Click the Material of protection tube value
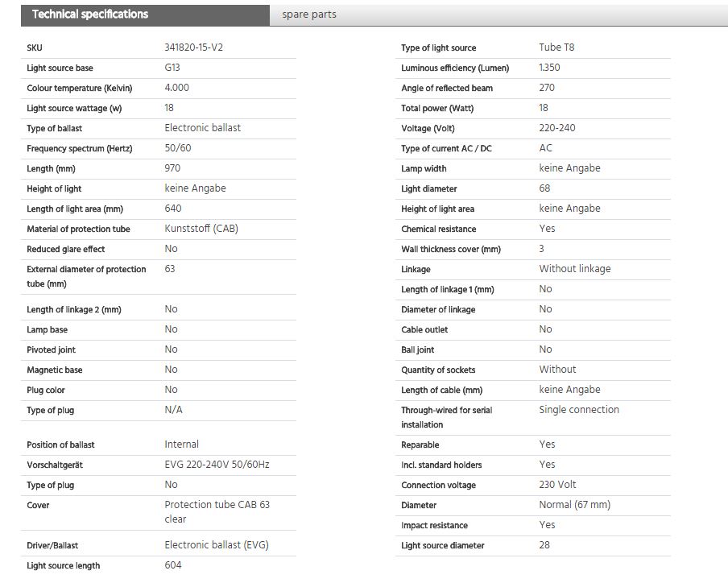Screen dimensions: 728x583 [x=201, y=229]
